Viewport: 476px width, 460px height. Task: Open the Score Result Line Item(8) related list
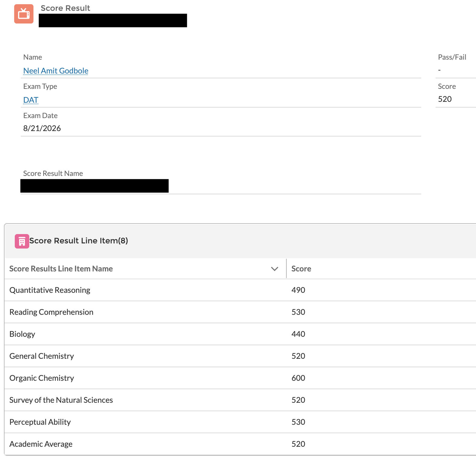click(x=79, y=241)
